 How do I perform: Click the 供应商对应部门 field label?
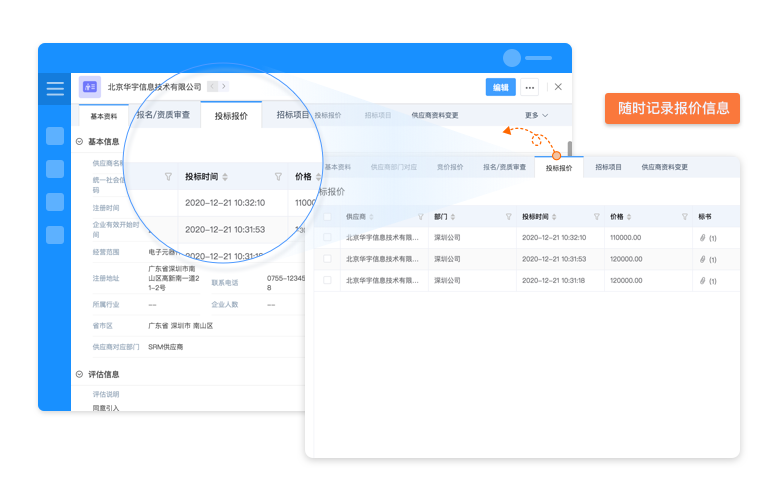point(115,347)
